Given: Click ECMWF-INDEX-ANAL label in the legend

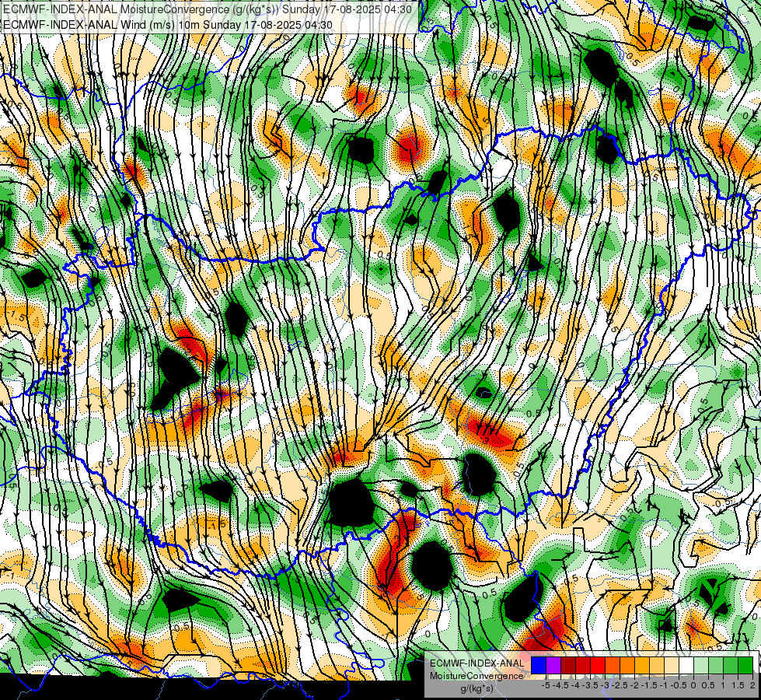Looking at the screenshot, I should 476,663.
